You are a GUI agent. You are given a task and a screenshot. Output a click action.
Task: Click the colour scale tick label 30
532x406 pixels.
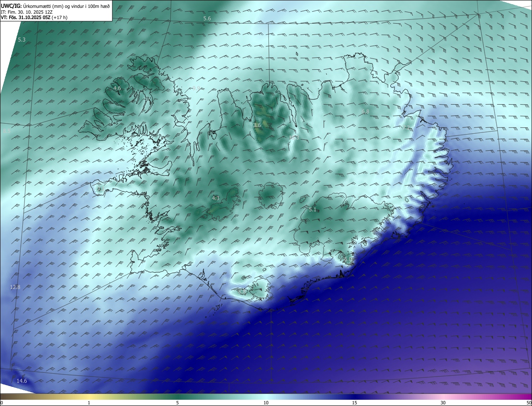click(x=443, y=403)
